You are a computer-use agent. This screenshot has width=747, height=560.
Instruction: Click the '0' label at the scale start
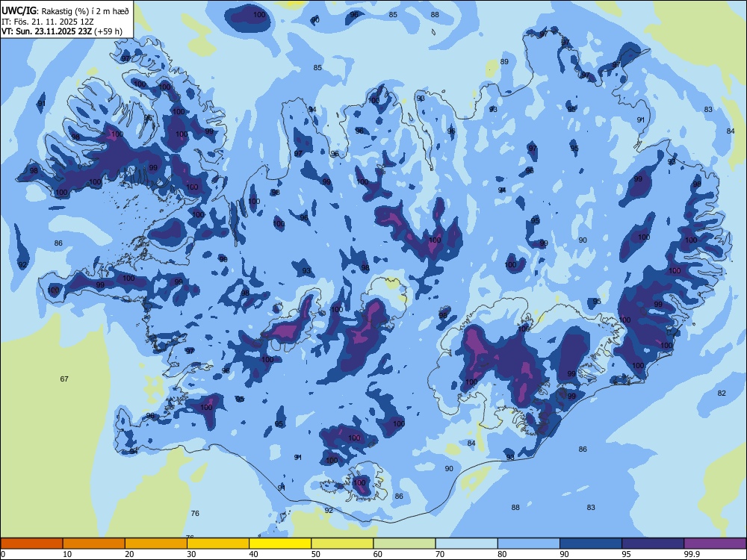pos(3,554)
